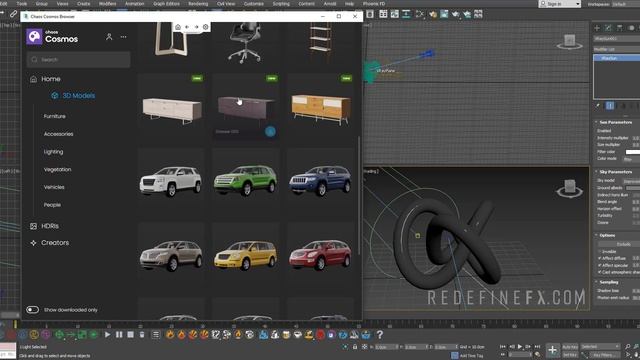Open the Workspaces Default dropdown
The image size is (640, 360).
coord(626,4)
